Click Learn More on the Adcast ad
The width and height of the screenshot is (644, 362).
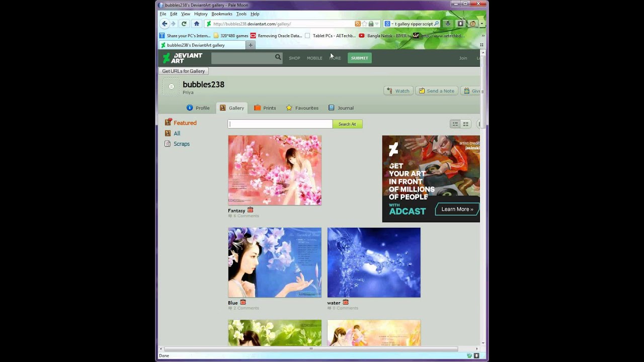click(x=457, y=209)
